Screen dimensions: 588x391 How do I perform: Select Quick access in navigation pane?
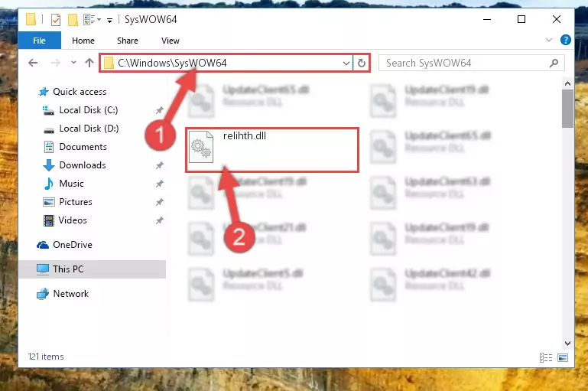(x=80, y=92)
